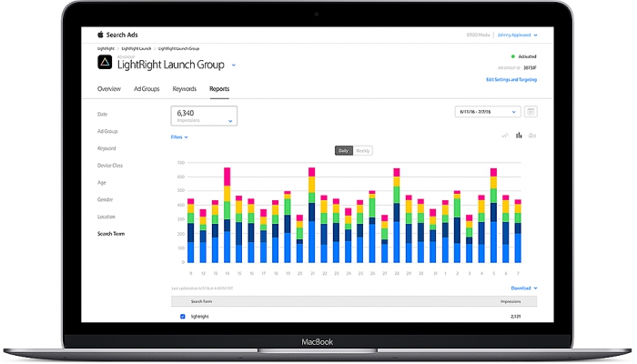Click the LightRight Launch Group heading

tap(171, 65)
